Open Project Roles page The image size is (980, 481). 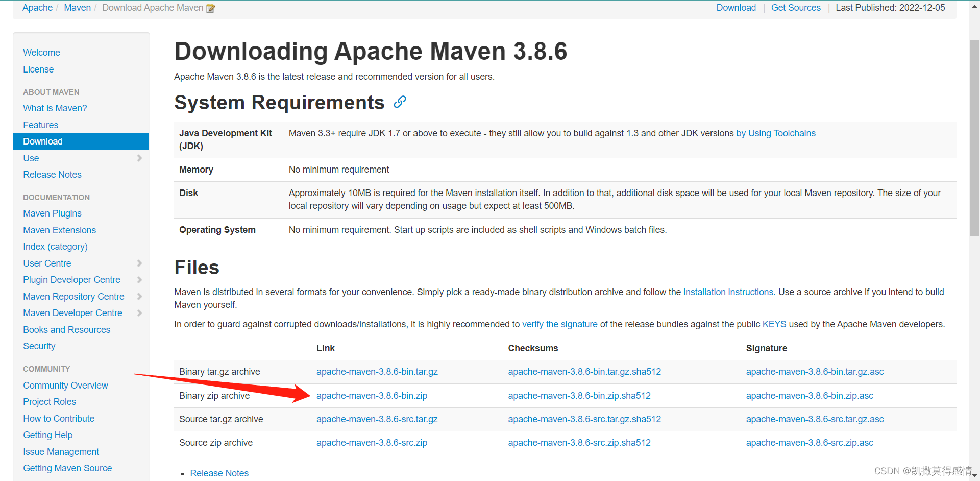tap(50, 402)
